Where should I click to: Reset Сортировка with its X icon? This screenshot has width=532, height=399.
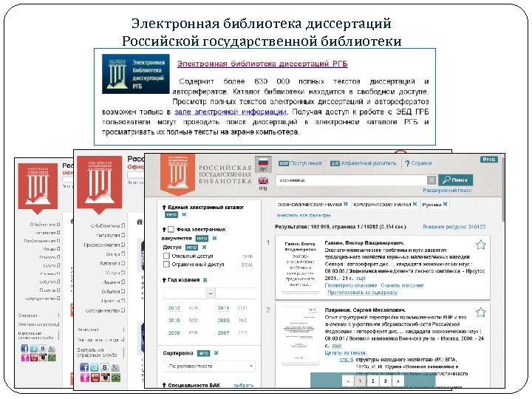pos(216,353)
